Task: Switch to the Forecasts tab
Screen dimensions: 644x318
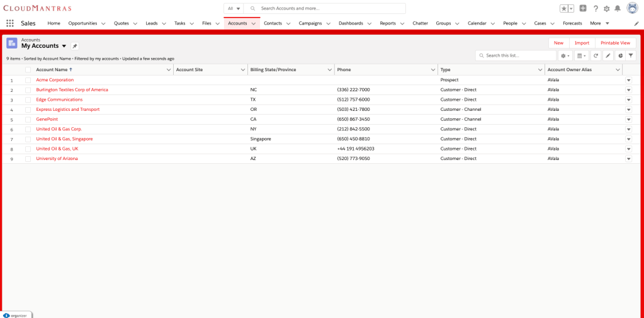Action: click(572, 23)
